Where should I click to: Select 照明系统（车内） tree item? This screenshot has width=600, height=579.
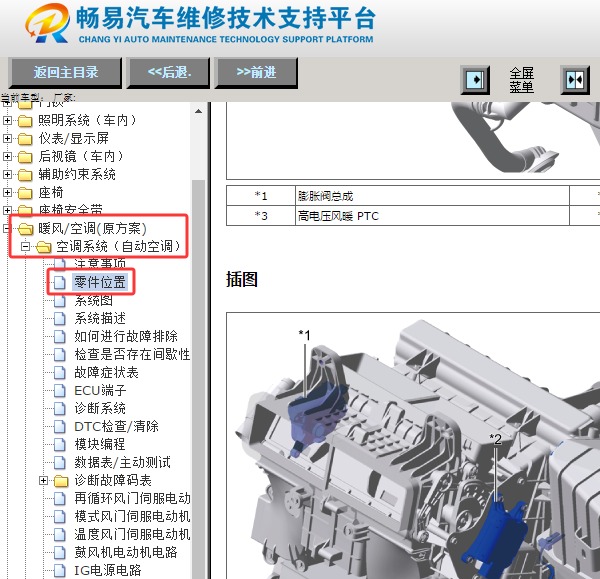coord(87,121)
